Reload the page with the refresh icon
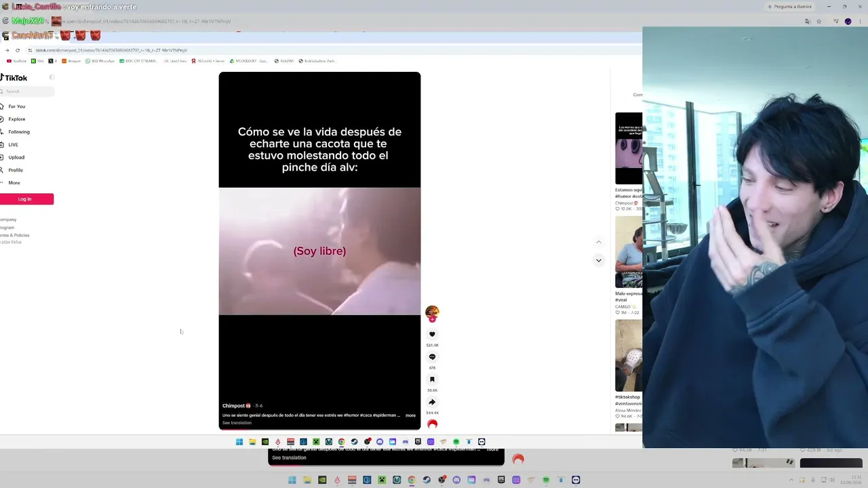This screenshot has width=868, height=488. (18, 50)
